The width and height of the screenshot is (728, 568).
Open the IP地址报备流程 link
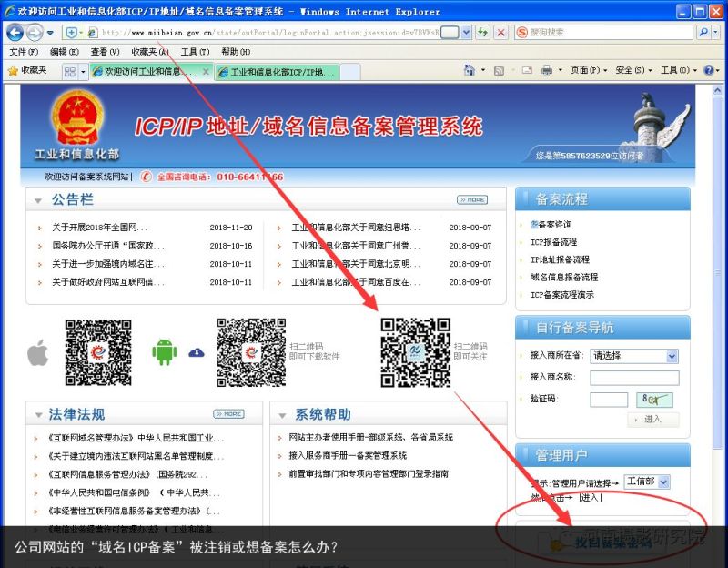[560, 259]
